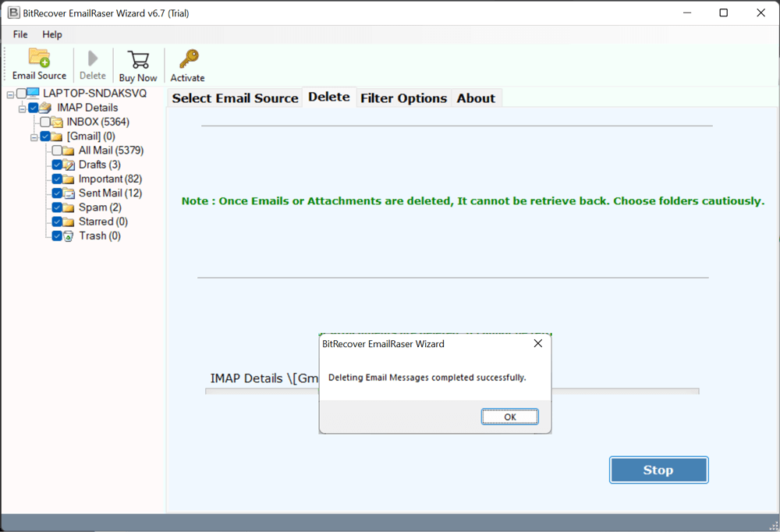Close the BitRecover EmailRaser Wizard dialog
Viewport: 780px width, 532px height.
[537, 343]
